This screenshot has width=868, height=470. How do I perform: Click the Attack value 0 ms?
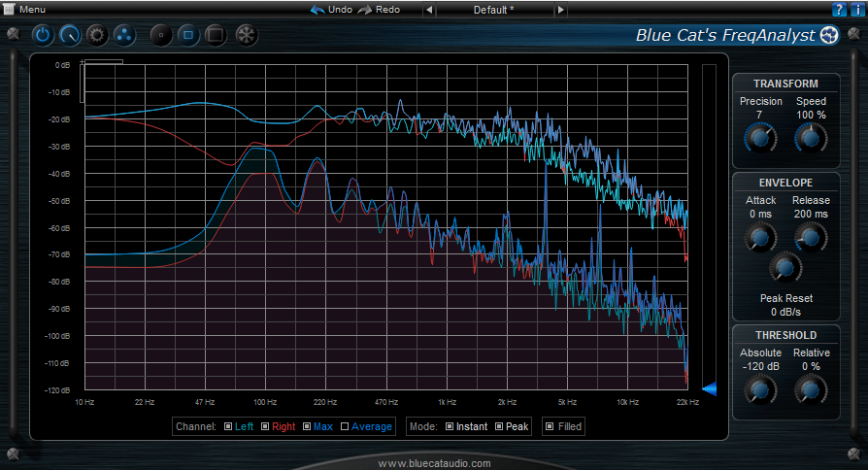pyautogui.click(x=760, y=214)
